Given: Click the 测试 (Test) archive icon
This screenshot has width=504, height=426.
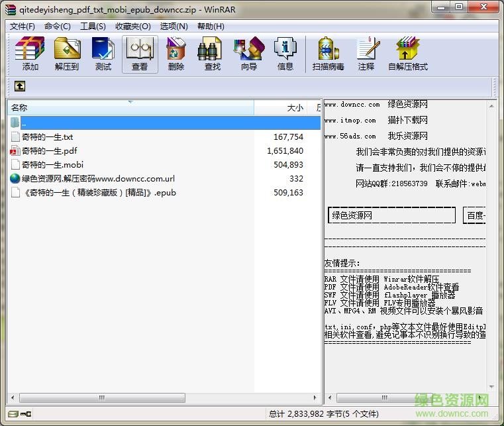Looking at the screenshot, I should pyautogui.click(x=103, y=54).
